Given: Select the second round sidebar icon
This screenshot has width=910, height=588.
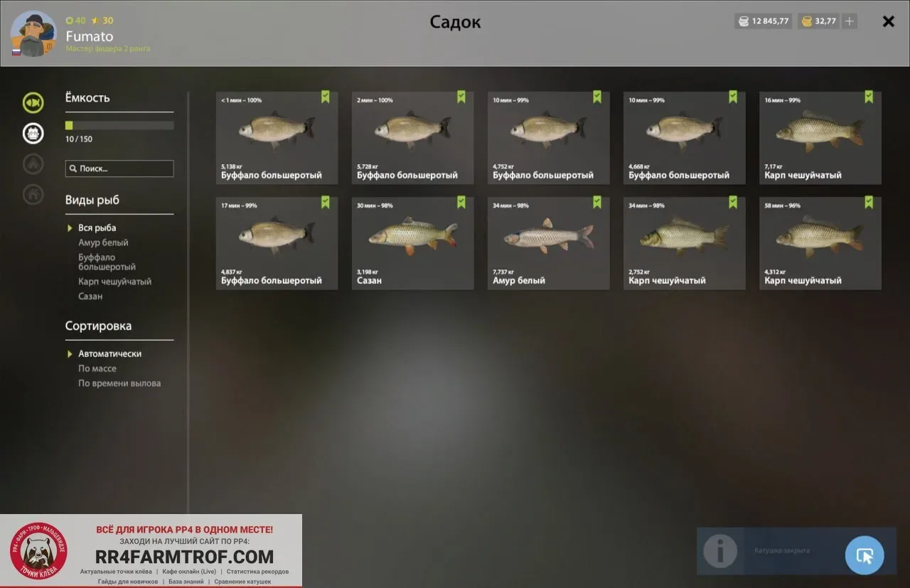Looking at the screenshot, I should point(33,133).
